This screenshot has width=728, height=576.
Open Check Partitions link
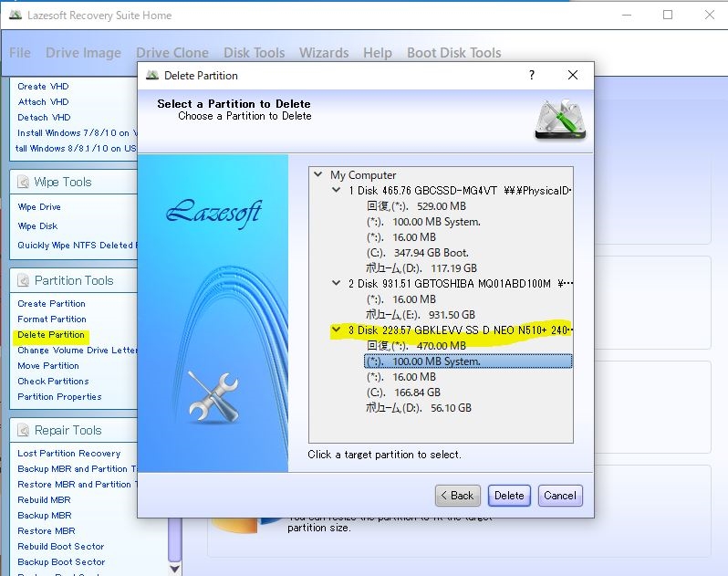tap(53, 381)
